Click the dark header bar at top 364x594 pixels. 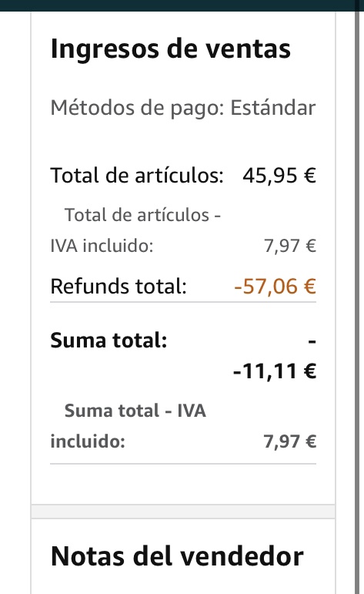pos(177,5)
